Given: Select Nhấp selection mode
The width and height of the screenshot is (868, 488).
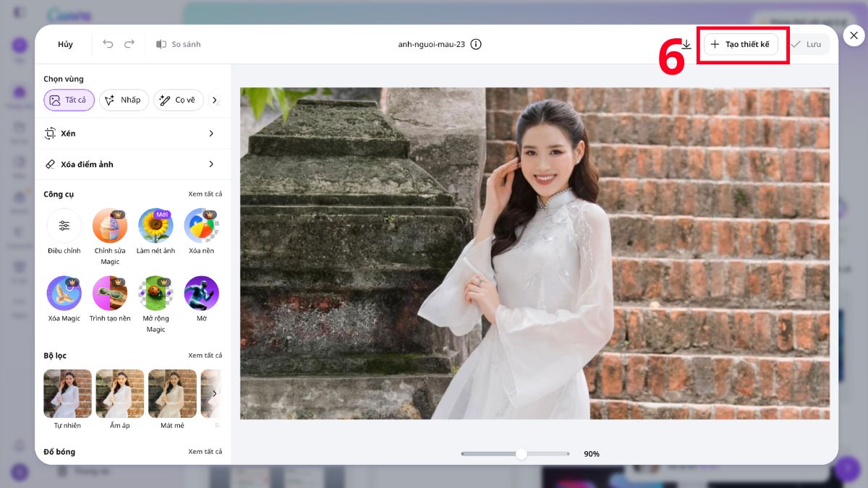Looking at the screenshot, I should [124, 100].
